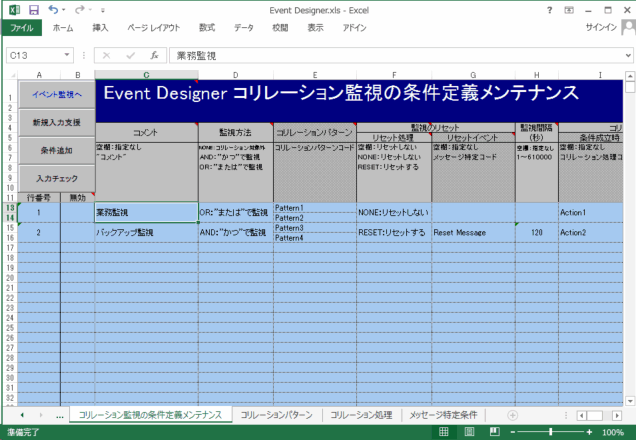
Task: Click the 監視方法 heading cell
Action: coord(236,133)
